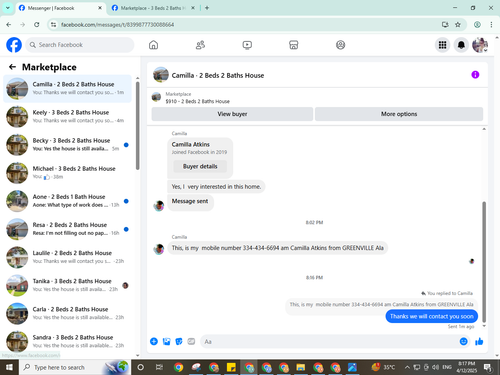This screenshot has height=375, width=500.
Task: Open the Facebook menu grid icon
Action: (x=442, y=45)
